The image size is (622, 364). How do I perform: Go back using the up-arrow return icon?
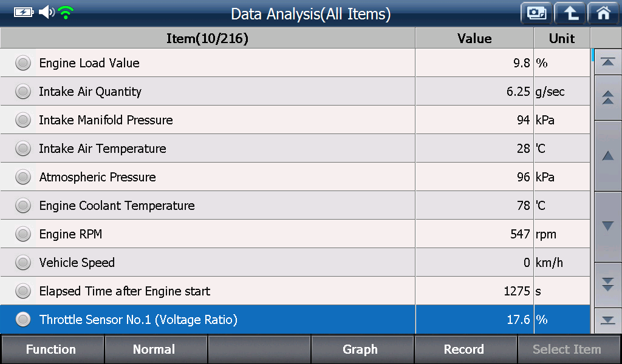pyautogui.click(x=570, y=13)
